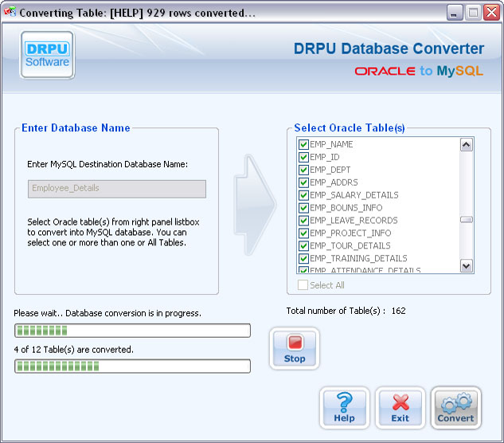Click the table list scroll down arrow

point(467,266)
